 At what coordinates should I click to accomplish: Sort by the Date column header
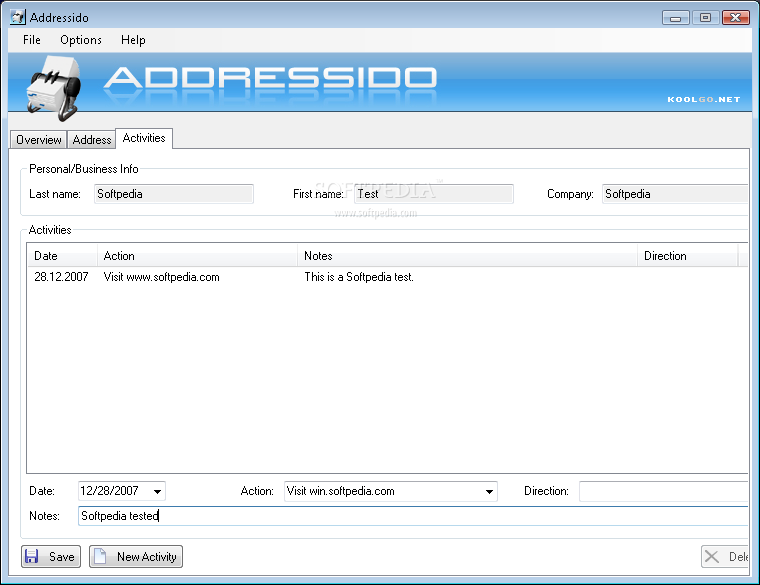pyautogui.click(x=63, y=255)
